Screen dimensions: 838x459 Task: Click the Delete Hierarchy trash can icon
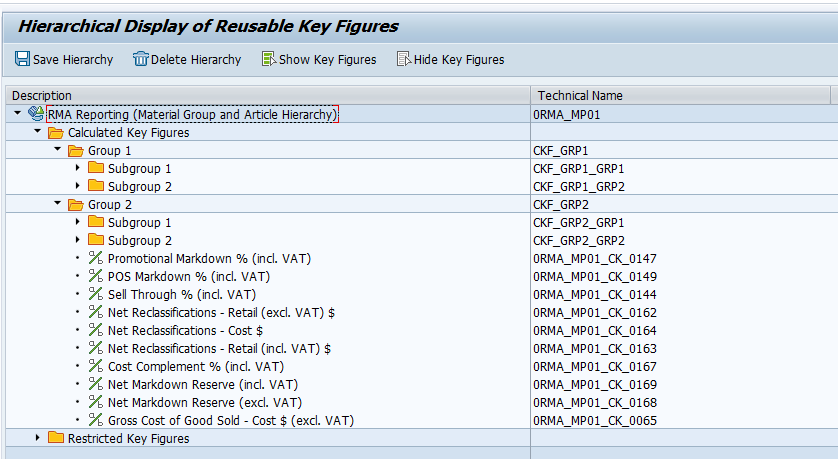point(141,59)
